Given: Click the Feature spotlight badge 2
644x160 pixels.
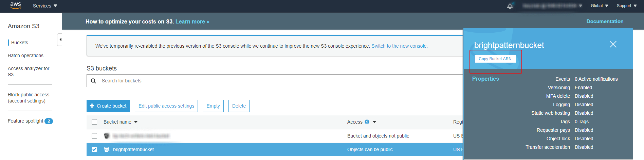Looking at the screenshot, I should [x=49, y=121].
